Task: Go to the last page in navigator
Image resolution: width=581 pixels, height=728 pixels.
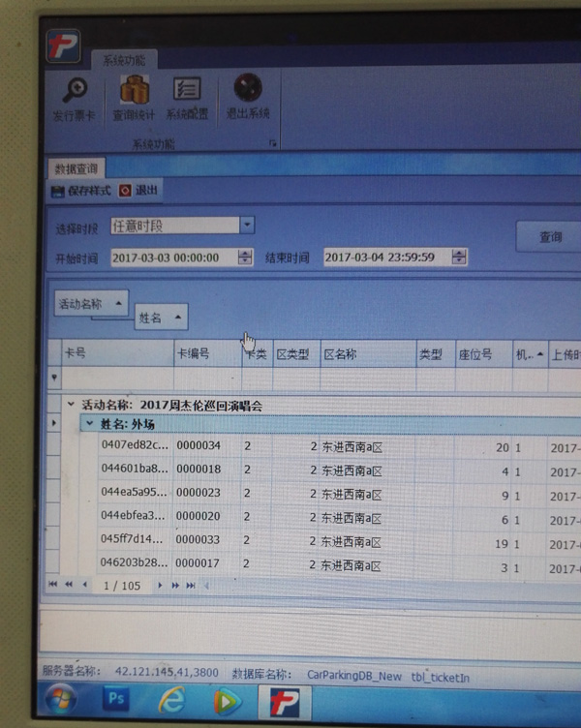Action: coord(191,585)
